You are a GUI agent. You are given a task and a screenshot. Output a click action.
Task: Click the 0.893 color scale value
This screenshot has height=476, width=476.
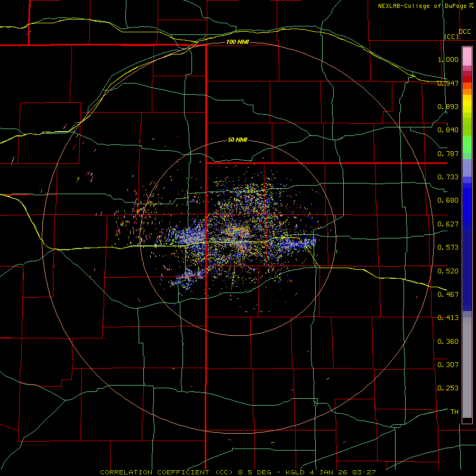448,106
